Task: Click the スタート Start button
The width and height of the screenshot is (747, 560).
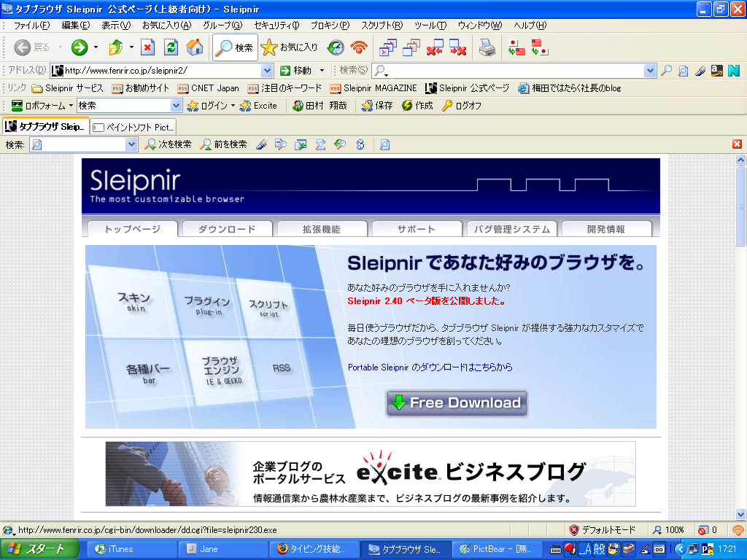Action: [x=39, y=549]
